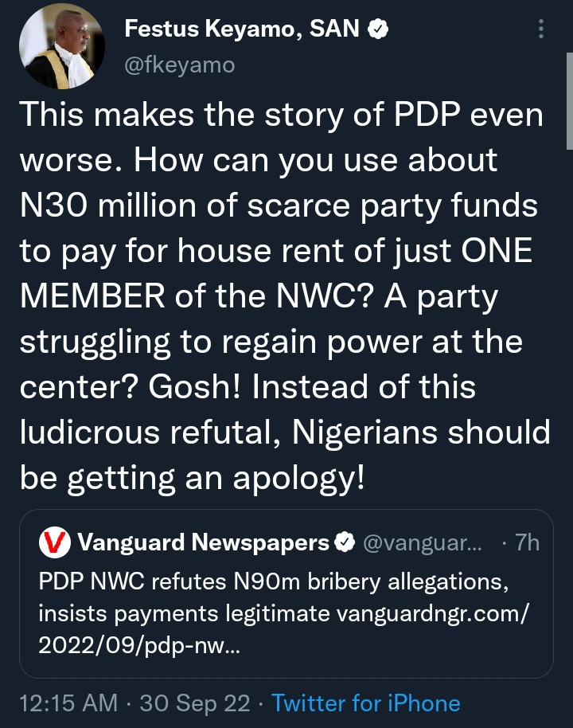Open the Vanguard Newspapers account name
The height and width of the screenshot is (728, 573).
[204, 543]
